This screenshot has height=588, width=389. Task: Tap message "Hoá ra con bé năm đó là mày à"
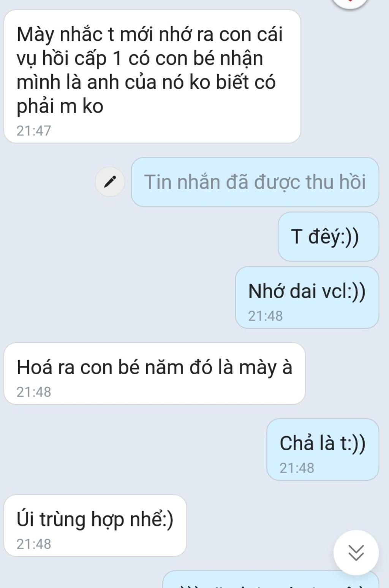coord(154,373)
